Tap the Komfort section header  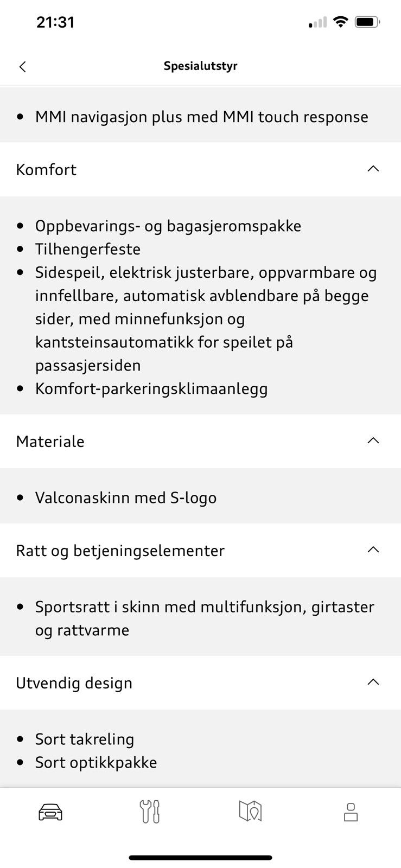tap(200, 169)
